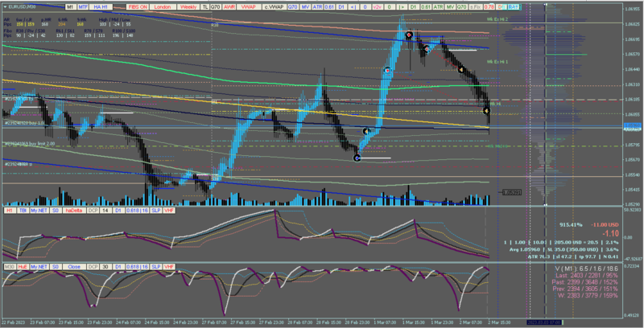Click the green 0.61 value button
Screen dimensions: 644x328
[x=426, y=7]
